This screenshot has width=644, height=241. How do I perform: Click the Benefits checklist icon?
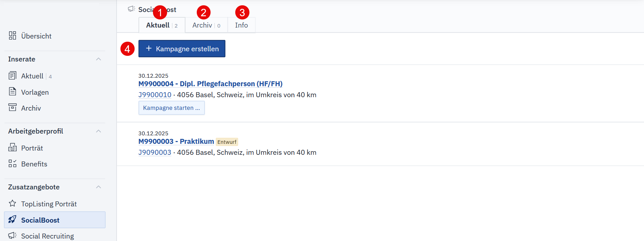(12, 163)
